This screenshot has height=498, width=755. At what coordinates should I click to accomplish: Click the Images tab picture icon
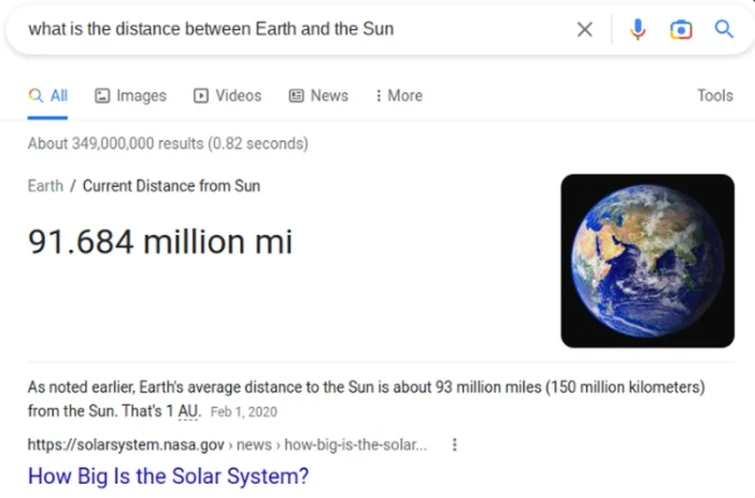(102, 96)
